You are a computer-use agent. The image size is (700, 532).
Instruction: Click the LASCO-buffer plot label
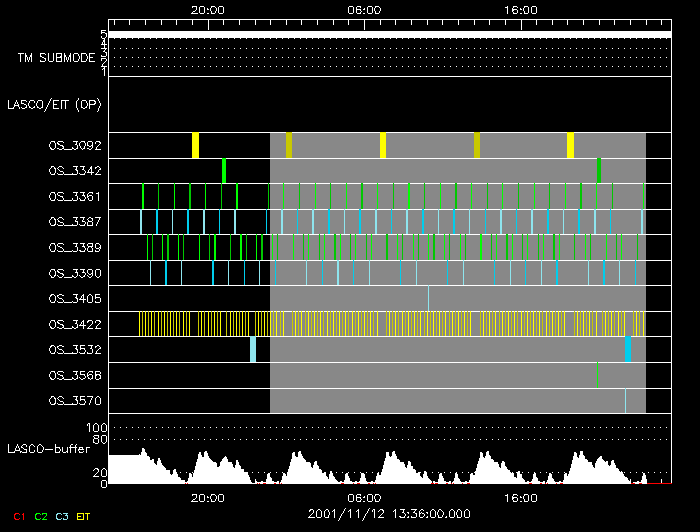(52, 448)
